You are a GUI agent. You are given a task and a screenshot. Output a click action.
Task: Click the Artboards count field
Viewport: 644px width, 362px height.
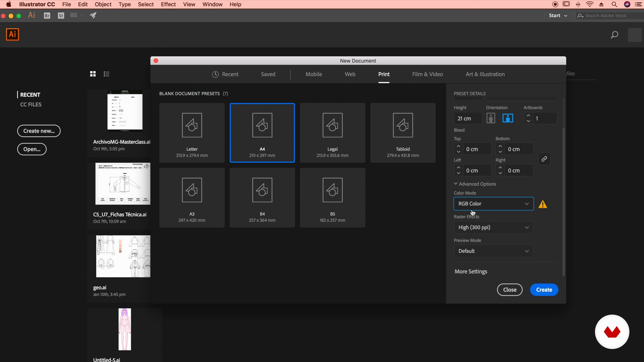tap(545, 118)
